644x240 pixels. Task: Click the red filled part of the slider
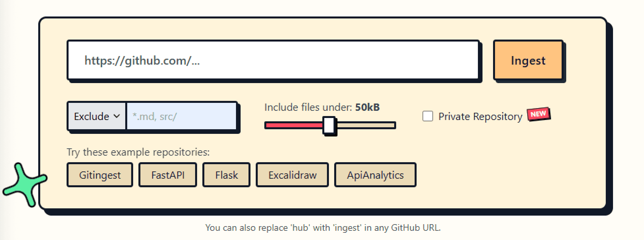point(293,126)
